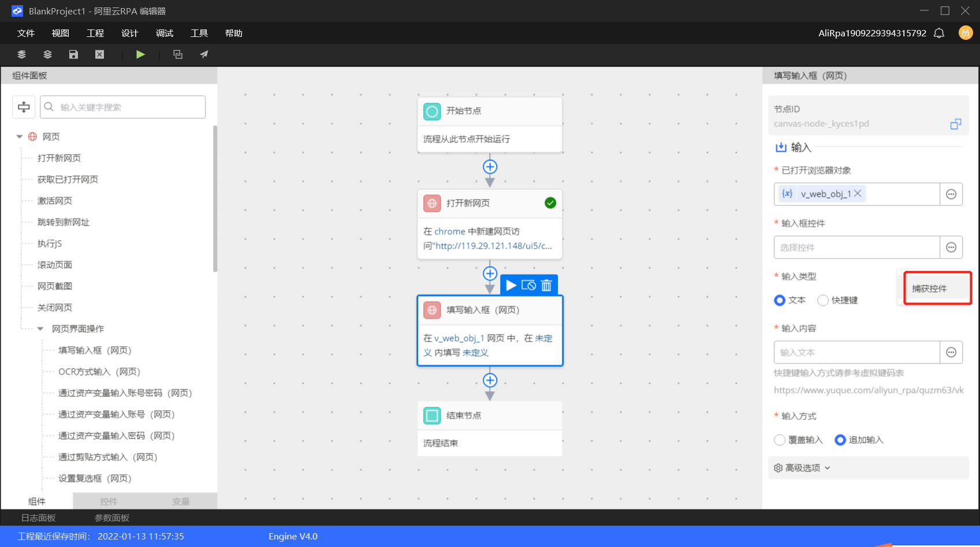Open the yuque virtual keycode link
This screenshot has height=547, width=980.
(869, 390)
